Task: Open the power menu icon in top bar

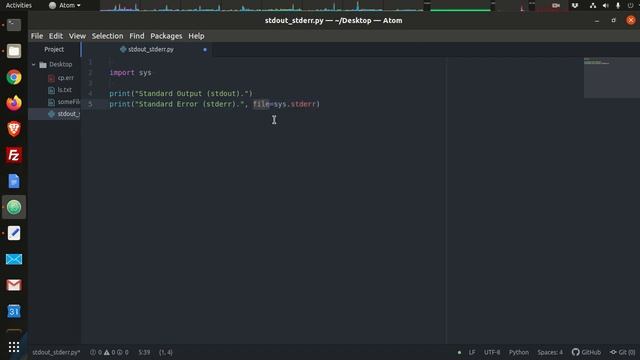Action: coord(631,5)
